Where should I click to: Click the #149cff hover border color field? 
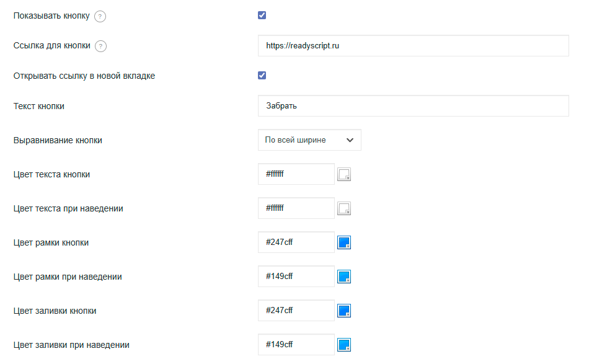click(296, 277)
